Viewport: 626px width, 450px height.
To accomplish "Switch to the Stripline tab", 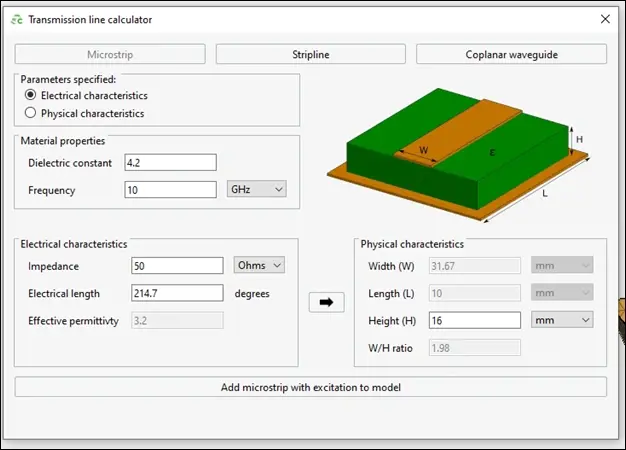I will click(311, 54).
